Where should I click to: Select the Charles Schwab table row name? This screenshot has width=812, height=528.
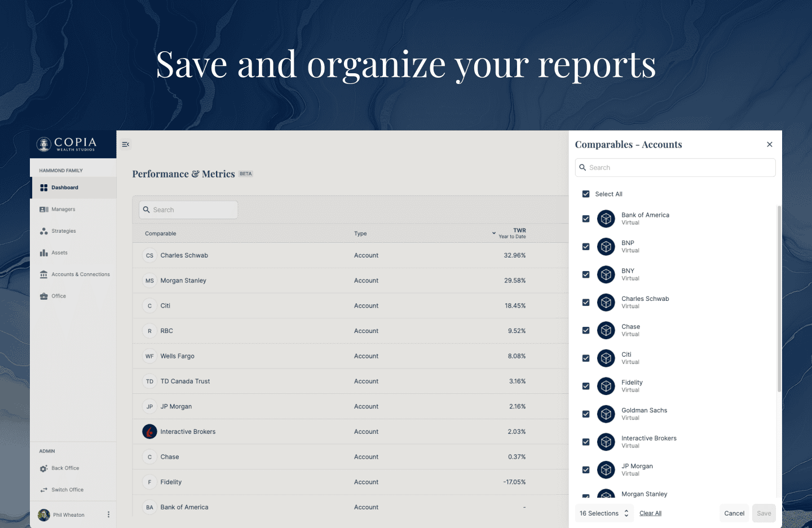pos(184,255)
